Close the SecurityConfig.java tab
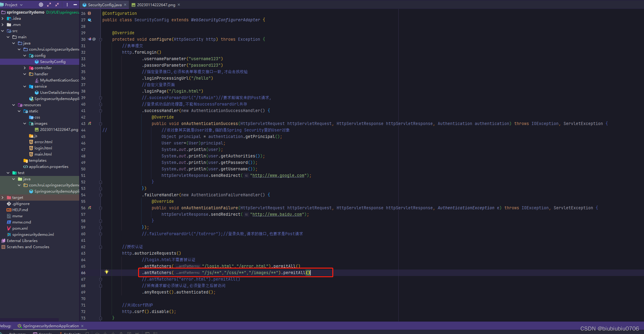This screenshot has width=644, height=334. tap(125, 5)
